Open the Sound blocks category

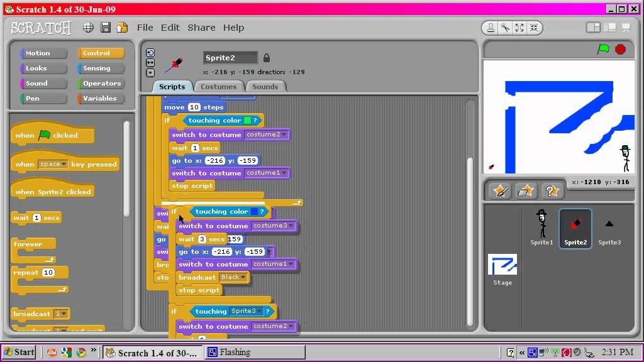click(x=43, y=84)
